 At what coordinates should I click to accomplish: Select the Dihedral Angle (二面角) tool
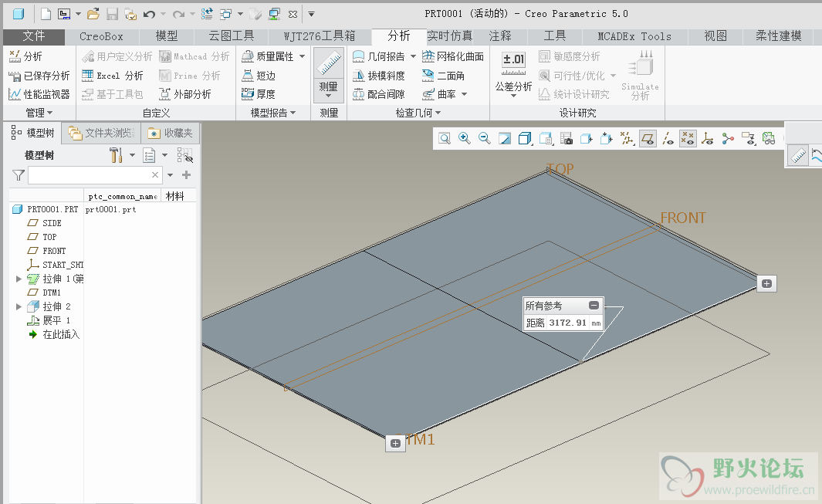point(443,76)
